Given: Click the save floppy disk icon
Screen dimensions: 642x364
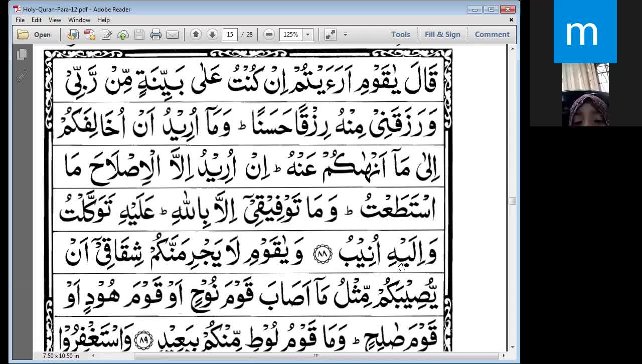Looking at the screenshot, I should coord(139,35).
